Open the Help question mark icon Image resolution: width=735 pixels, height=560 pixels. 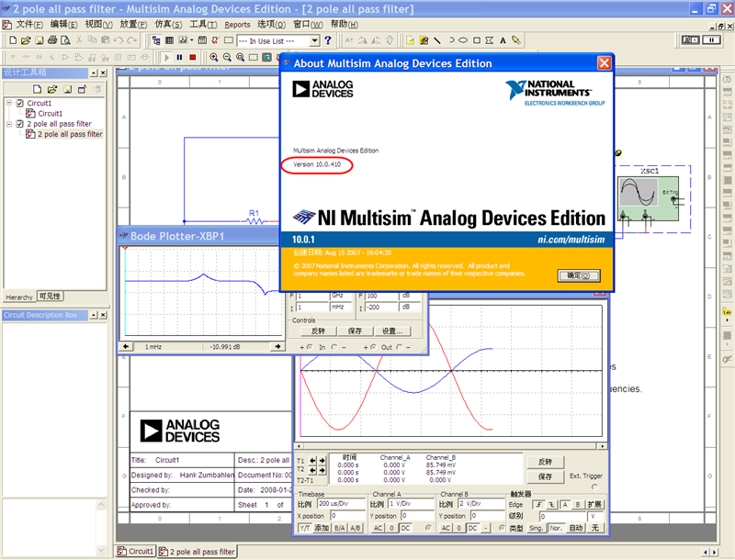coord(328,40)
